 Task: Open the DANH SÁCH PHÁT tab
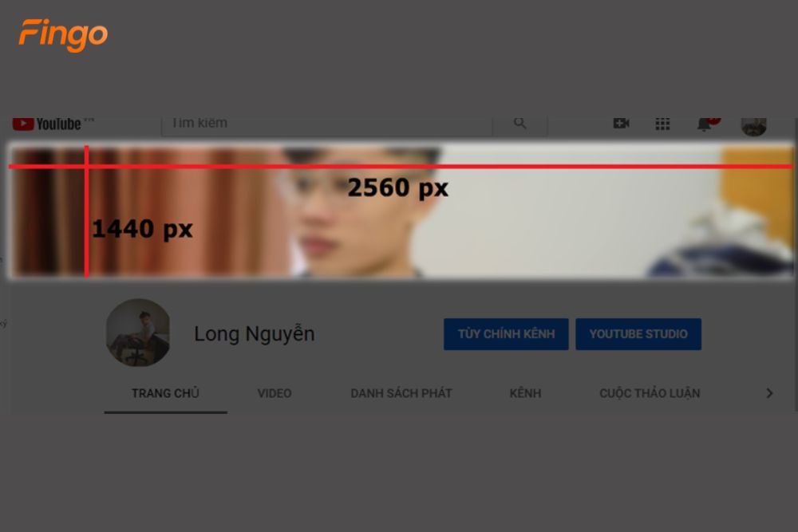tap(401, 393)
